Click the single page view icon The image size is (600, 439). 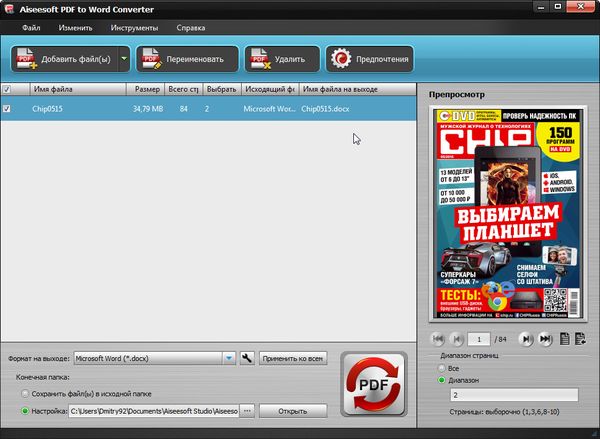pyautogui.click(x=564, y=339)
